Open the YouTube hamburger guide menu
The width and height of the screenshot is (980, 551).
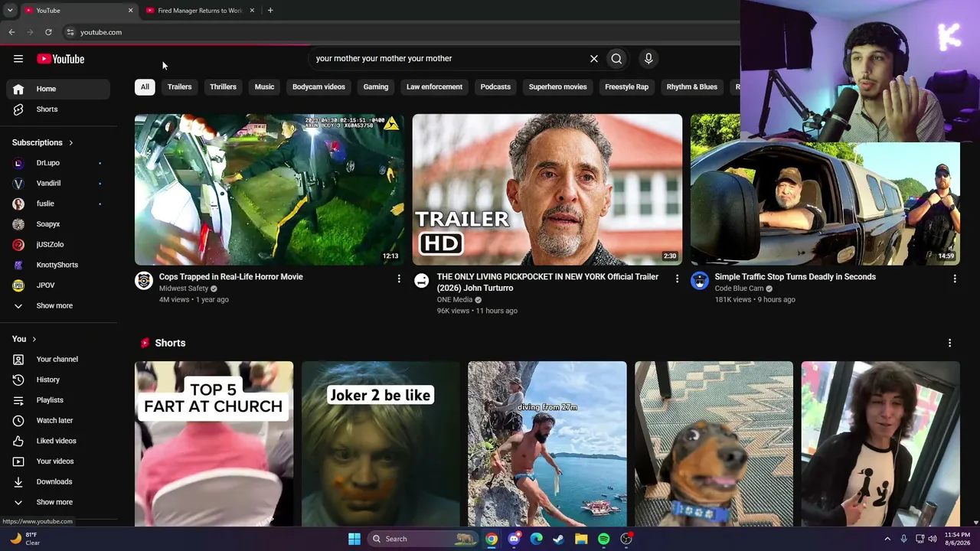(x=18, y=59)
